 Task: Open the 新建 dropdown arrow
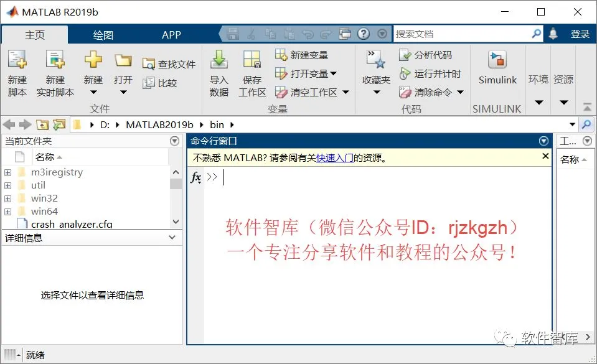pyautogui.click(x=93, y=92)
